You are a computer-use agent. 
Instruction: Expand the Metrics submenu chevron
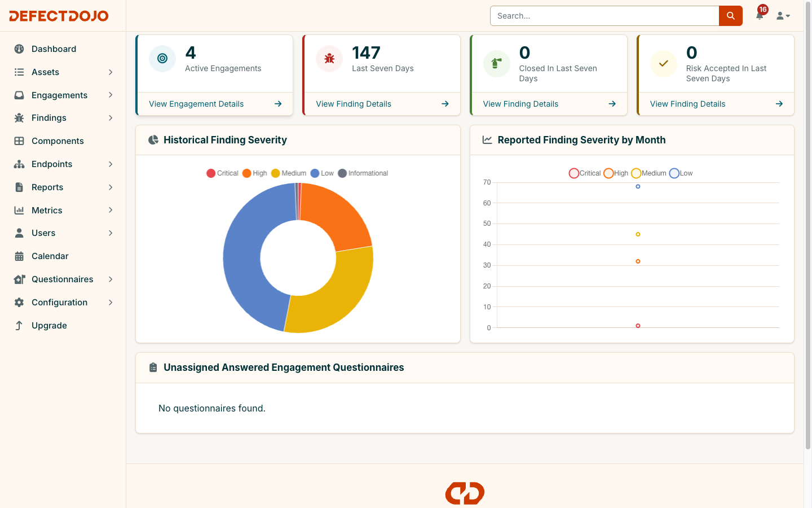tap(111, 210)
